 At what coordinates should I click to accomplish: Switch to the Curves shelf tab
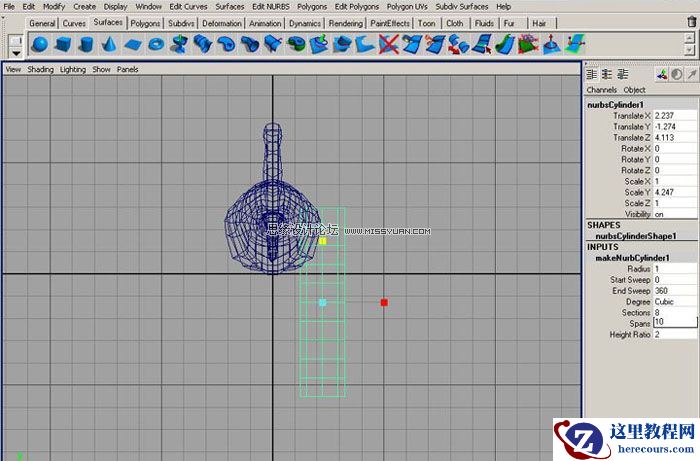74,23
